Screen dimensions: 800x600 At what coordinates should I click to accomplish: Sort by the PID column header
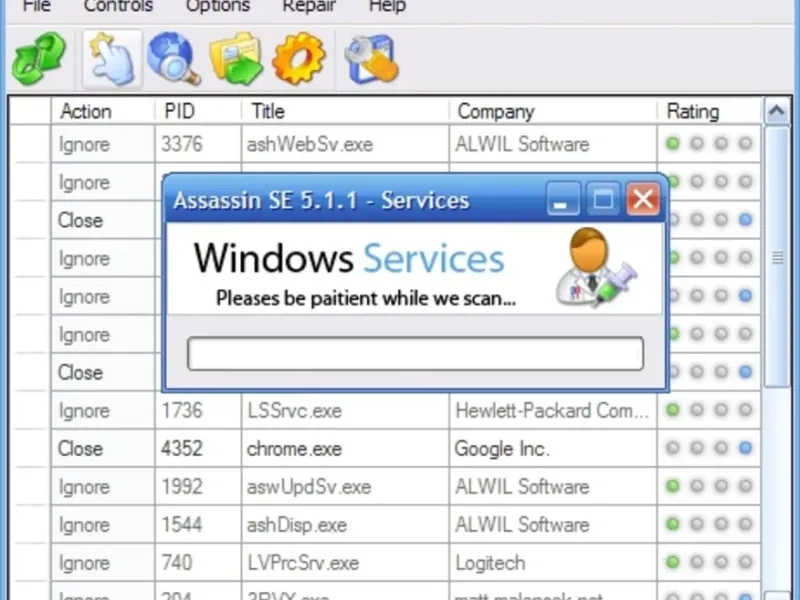point(198,111)
